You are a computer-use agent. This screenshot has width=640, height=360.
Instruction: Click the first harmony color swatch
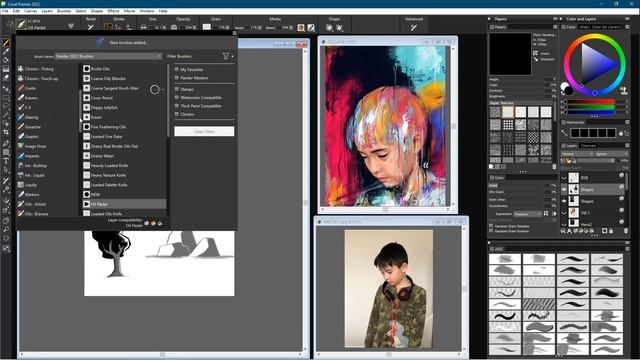pyautogui.click(x=575, y=133)
